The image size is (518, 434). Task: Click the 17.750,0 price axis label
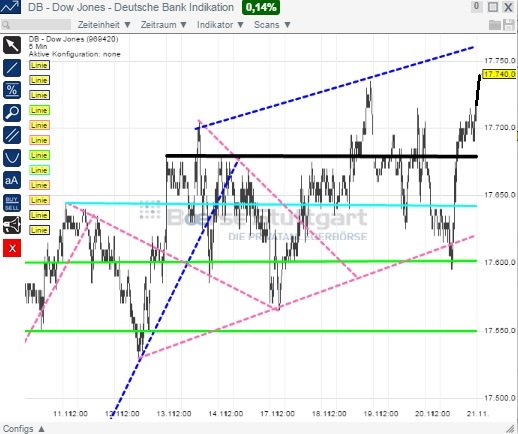(500, 61)
